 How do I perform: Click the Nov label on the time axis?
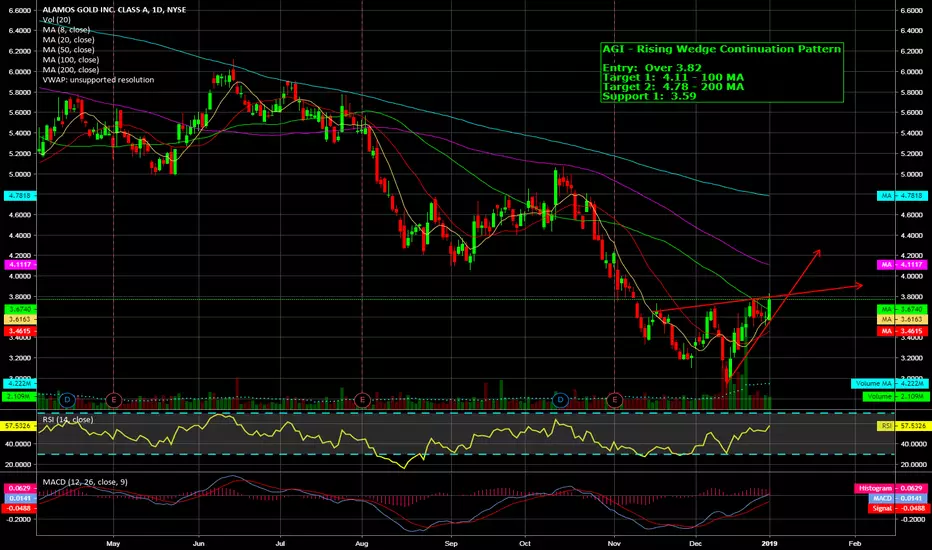[x=615, y=543]
